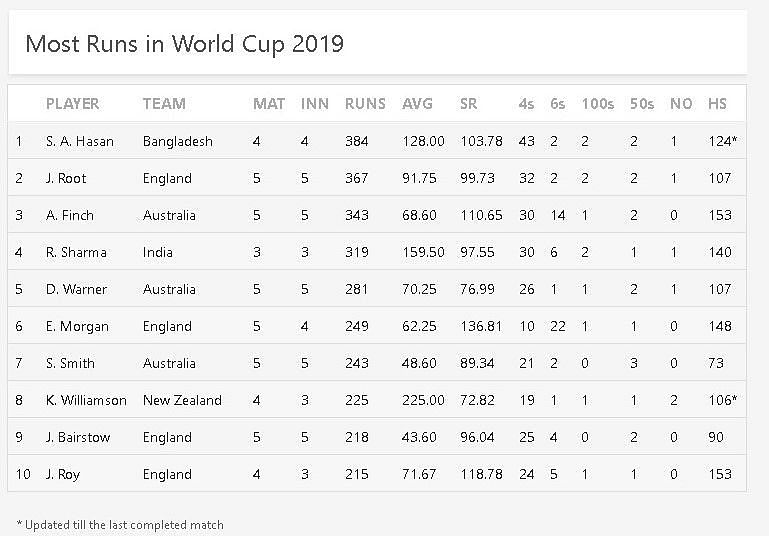The image size is (769, 536).
Task: Click R. Sharma player name
Action: point(76,252)
